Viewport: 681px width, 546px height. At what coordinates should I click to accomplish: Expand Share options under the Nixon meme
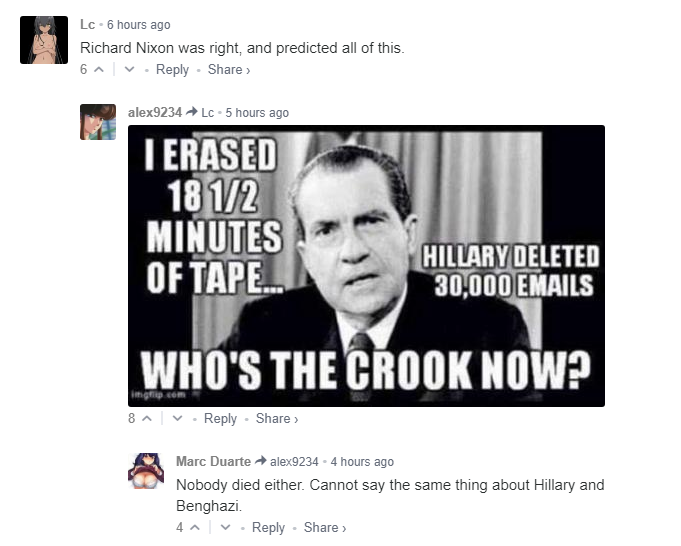click(277, 419)
